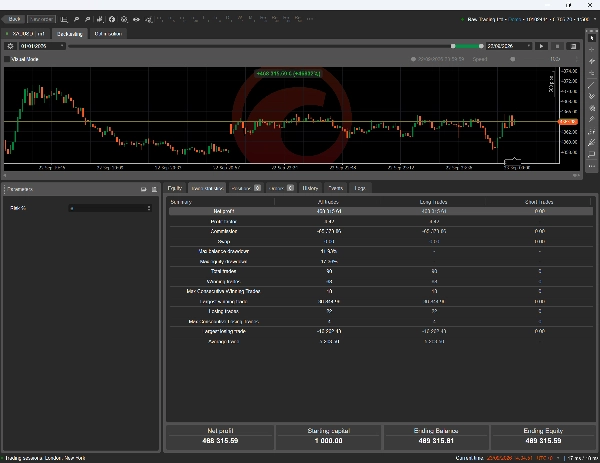The image size is (600, 463).
Task: Select the trend line drawing tool
Action: [592, 85]
